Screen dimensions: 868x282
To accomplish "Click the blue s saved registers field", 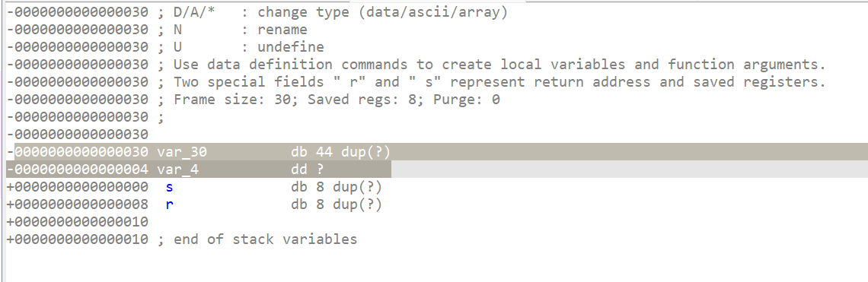I will (x=169, y=187).
